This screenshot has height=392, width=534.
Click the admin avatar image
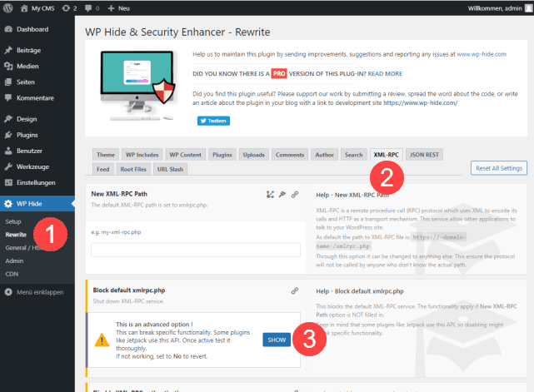(528, 8)
